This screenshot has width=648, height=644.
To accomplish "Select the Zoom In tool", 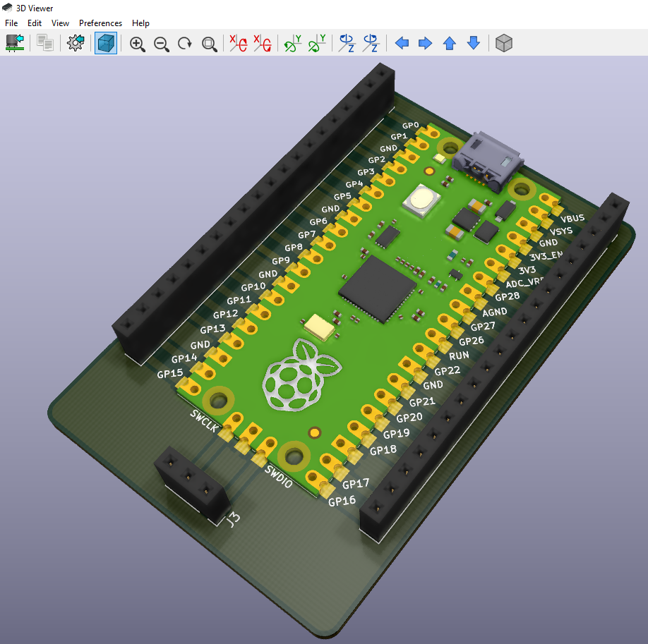I will [138, 43].
